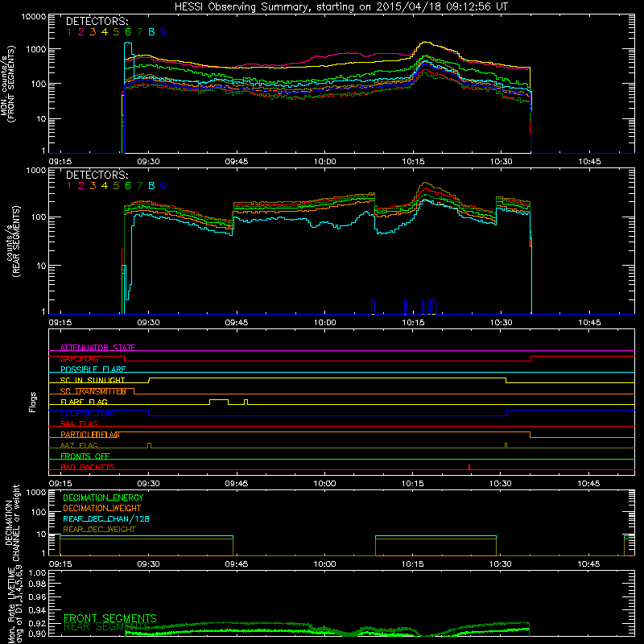Click the SC_TRANSMITTER flag label

click(93, 391)
